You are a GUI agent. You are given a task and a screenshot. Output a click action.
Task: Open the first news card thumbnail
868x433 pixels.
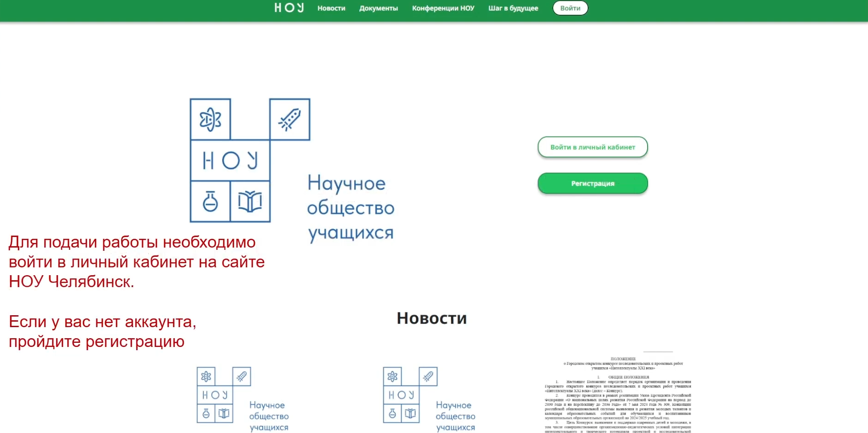point(243,398)
